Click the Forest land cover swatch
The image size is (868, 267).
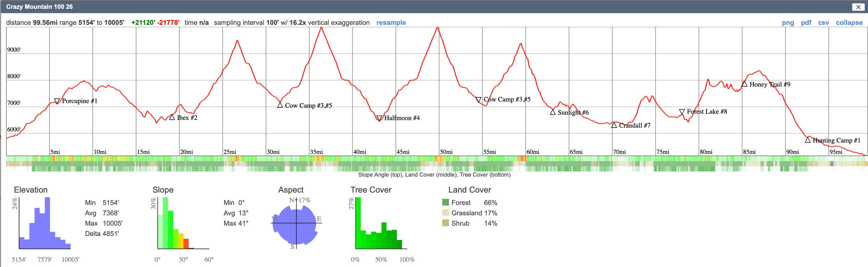pos(445,202)
